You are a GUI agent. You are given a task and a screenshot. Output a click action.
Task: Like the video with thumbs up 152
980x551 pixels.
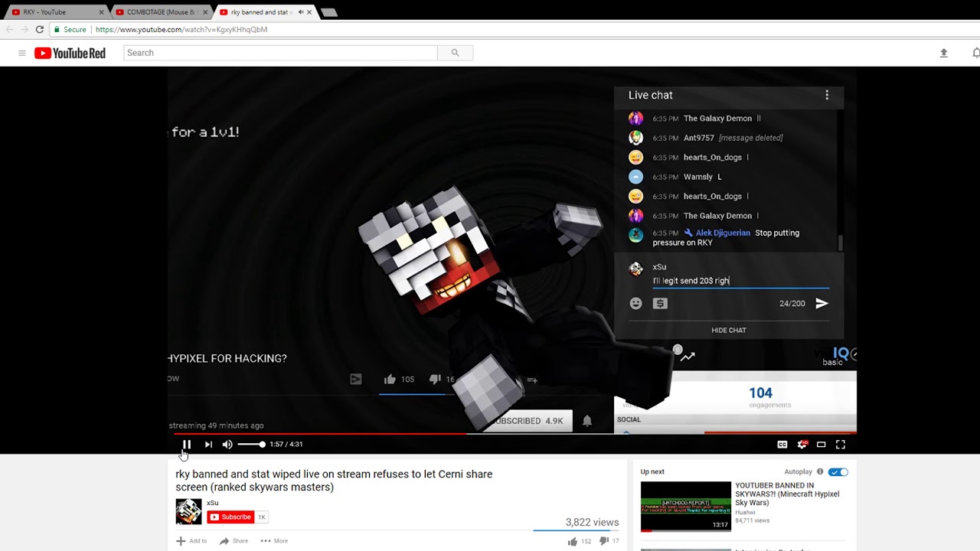(579, 542)
